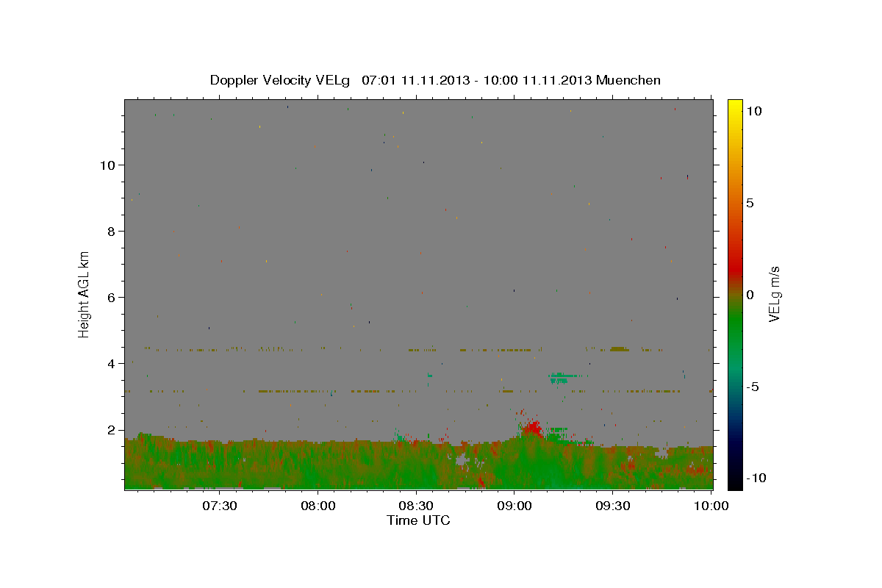The height and width of the screenshot is (588, 882).
Task: Select the 08:30 time tick label
Action: click(x=416, y=506)
